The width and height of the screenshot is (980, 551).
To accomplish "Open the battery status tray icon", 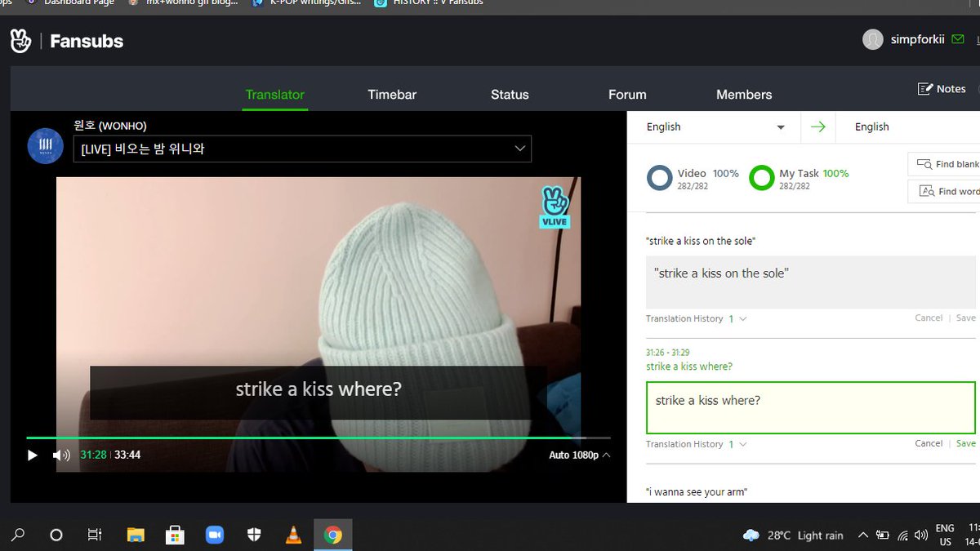I will pos(882,535).
